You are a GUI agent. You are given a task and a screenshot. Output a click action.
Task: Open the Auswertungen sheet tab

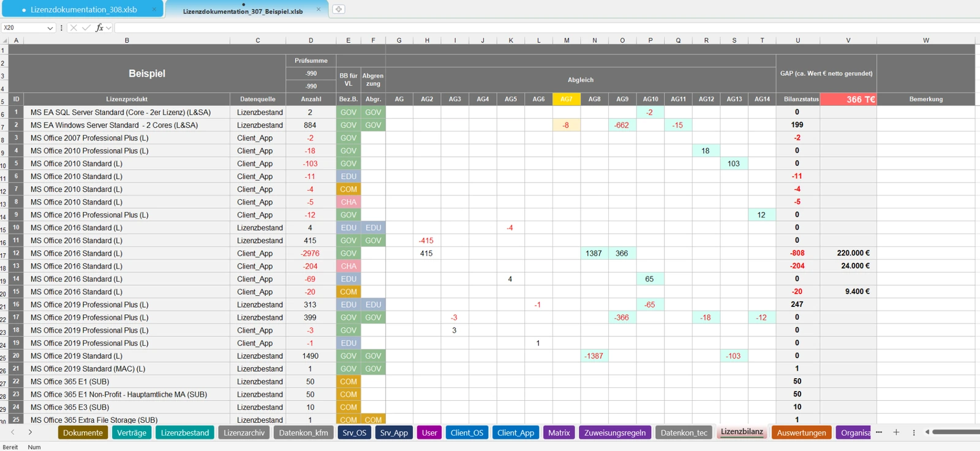802,433
